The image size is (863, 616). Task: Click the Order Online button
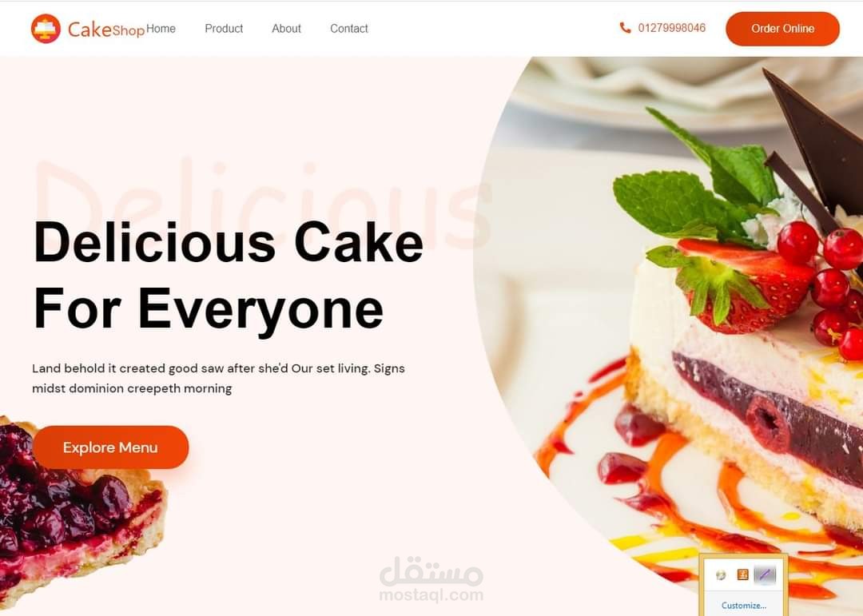coord(782,29)
